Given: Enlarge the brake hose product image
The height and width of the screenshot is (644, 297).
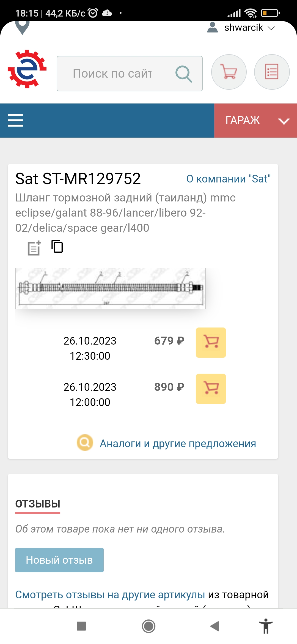Looking at the screenshot, I should point(110,288).
